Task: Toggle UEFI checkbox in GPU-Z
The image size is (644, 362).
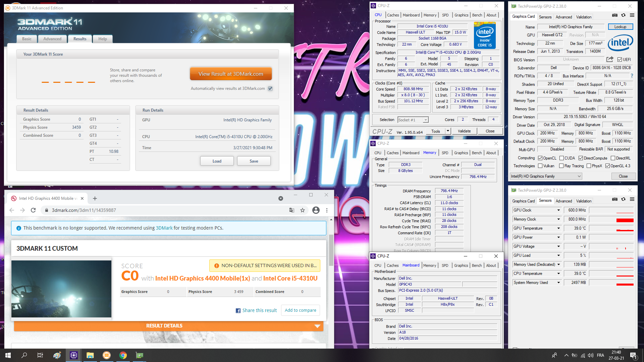Action: point(620,60)
